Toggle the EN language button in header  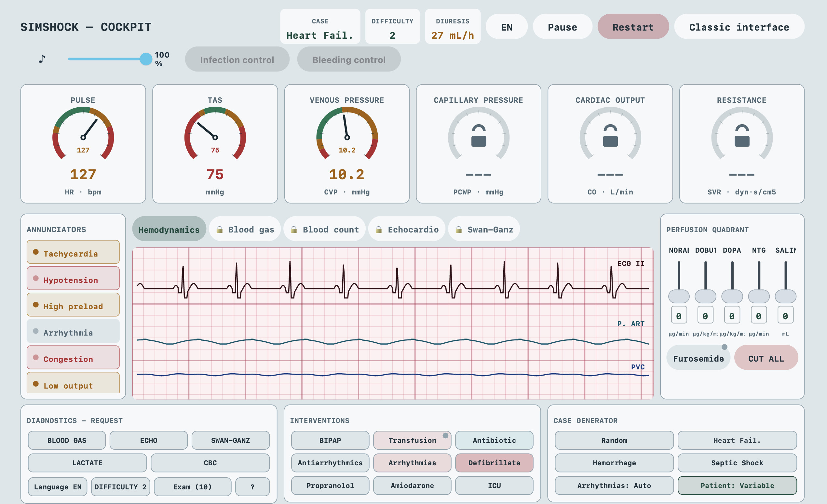point(507,27)
